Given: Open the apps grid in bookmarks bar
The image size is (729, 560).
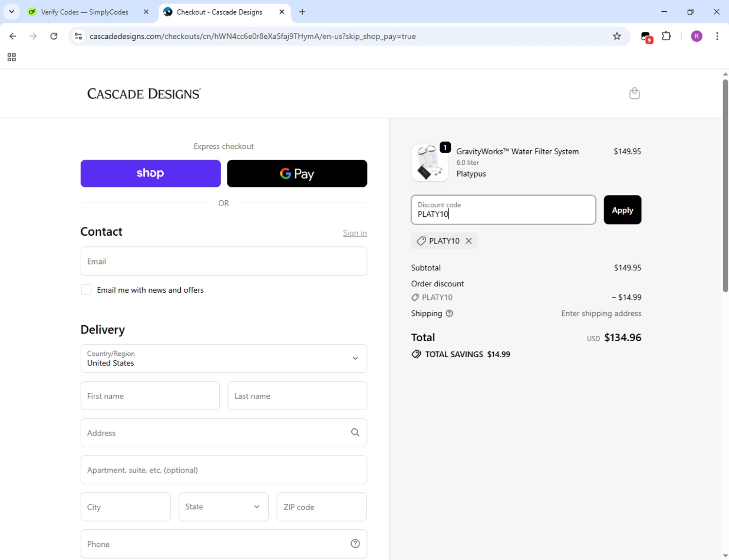Looking at the screenshot, I should [x=12, y=57].
